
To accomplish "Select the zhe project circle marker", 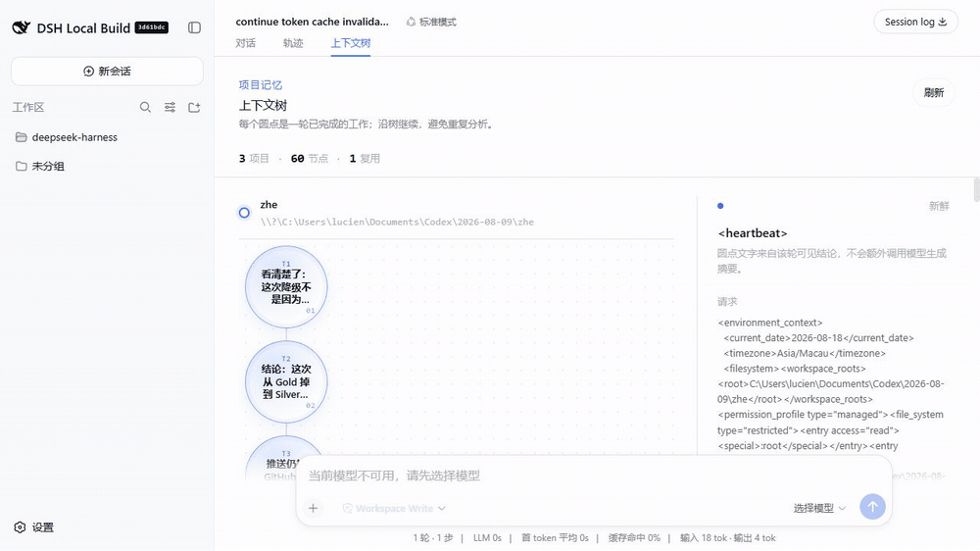I will point(244,213).
